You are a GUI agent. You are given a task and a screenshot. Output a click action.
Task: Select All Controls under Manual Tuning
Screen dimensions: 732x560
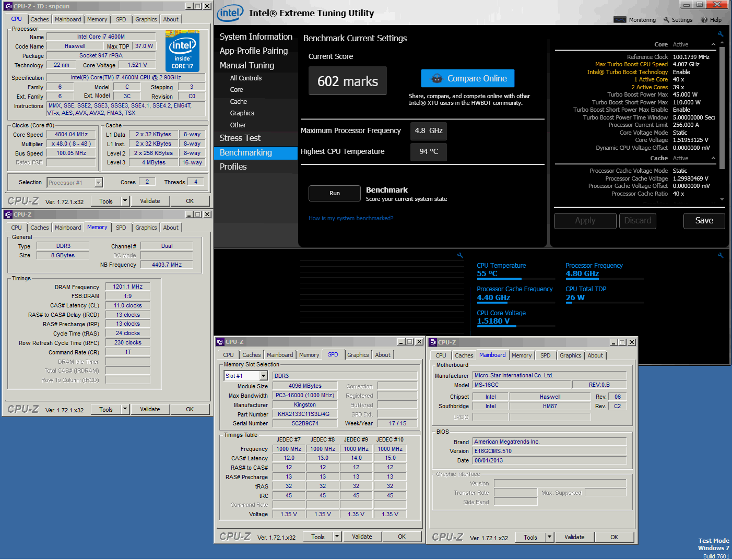coord(246,78)
